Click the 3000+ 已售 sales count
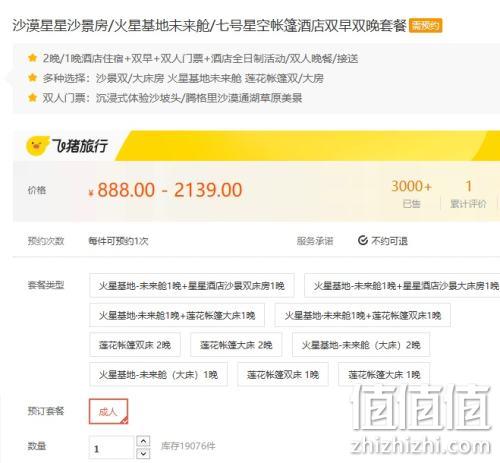The height and width of the screenshot is (463, 500). [411, 194]
